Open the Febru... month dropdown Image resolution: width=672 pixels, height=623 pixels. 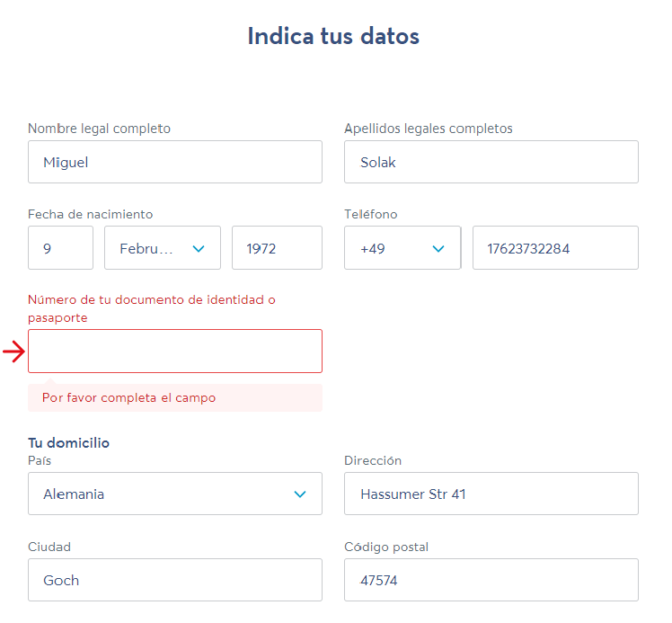pyautogui.click(x=163, y=248)
